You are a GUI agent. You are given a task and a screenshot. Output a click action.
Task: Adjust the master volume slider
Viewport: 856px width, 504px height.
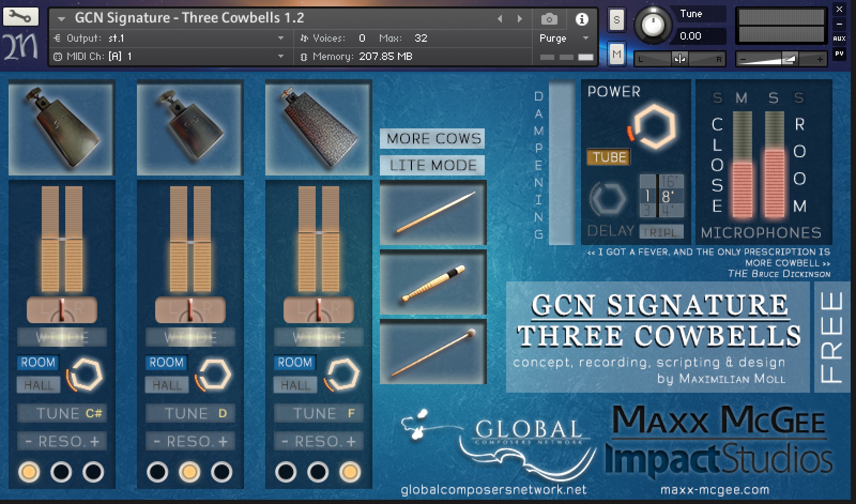click(x=781, y=59)
